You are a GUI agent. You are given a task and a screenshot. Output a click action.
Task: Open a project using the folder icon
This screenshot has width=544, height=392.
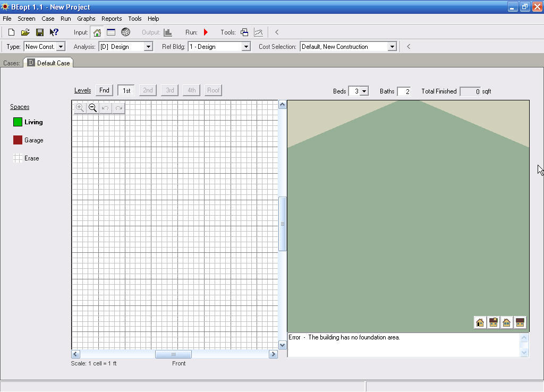(x=25, y=32)
